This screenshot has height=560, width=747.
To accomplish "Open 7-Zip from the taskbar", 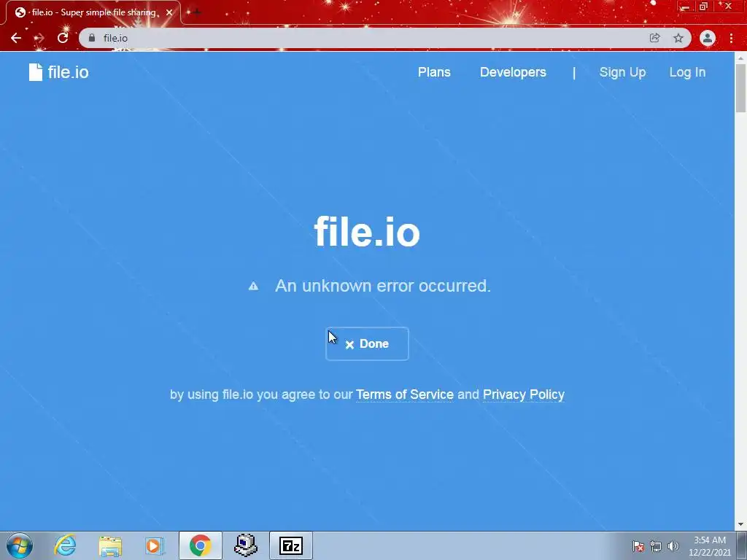I will pyautogui.click(x=291, y=545).
